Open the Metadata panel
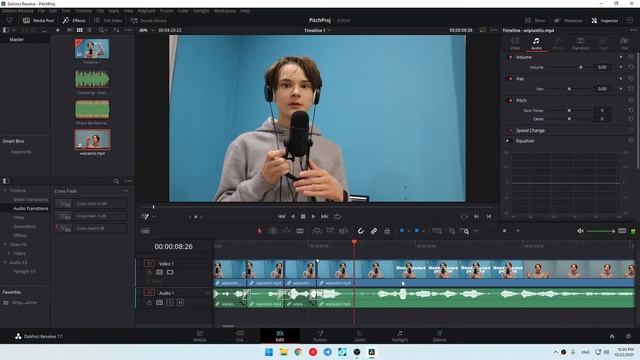Viewport: 640px width, 360px height. pyautogui.click(x=569, y=20)
